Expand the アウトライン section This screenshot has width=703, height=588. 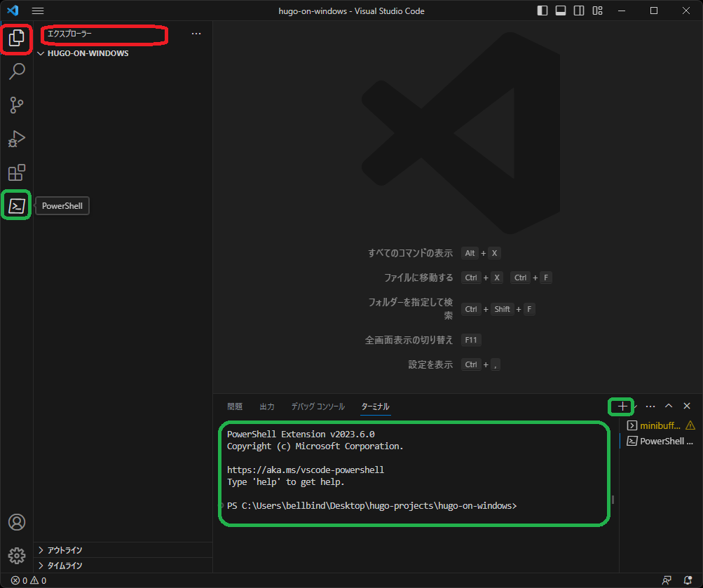[123, 550]
